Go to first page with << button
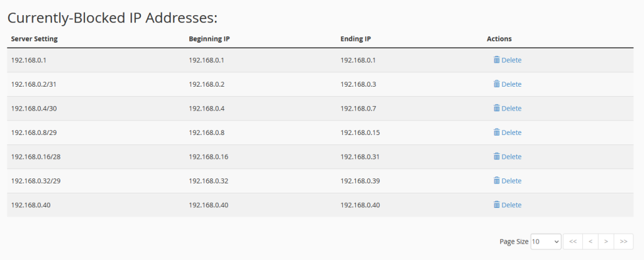644x260 pixels. [572, 242]
